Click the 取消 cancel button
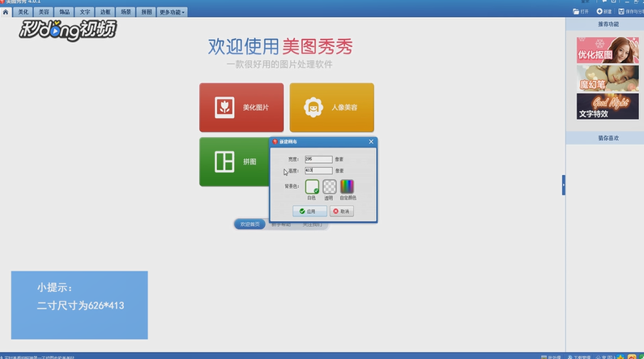 pos(341,212)
